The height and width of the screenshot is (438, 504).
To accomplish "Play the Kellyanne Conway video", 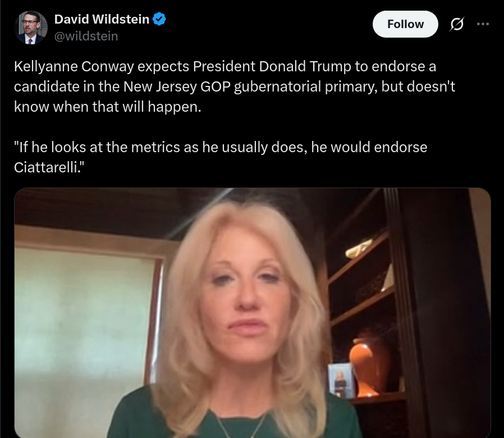I will [253, 313].
